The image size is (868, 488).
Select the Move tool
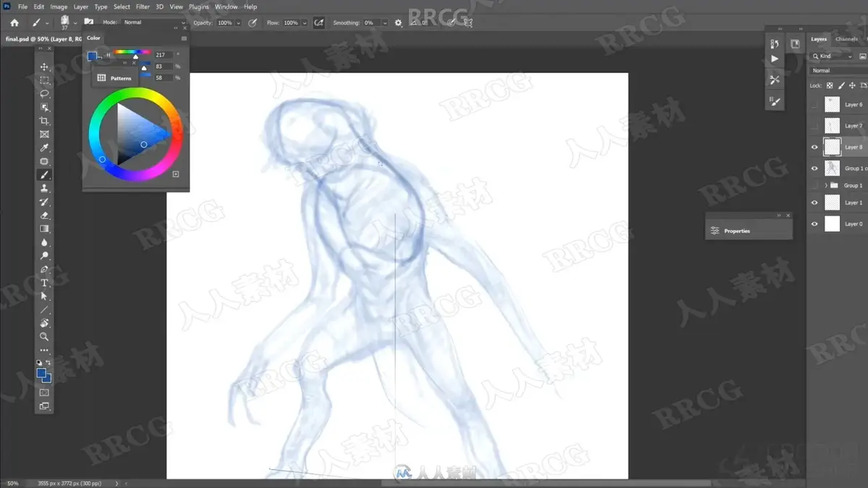click(x=44, y=67)
